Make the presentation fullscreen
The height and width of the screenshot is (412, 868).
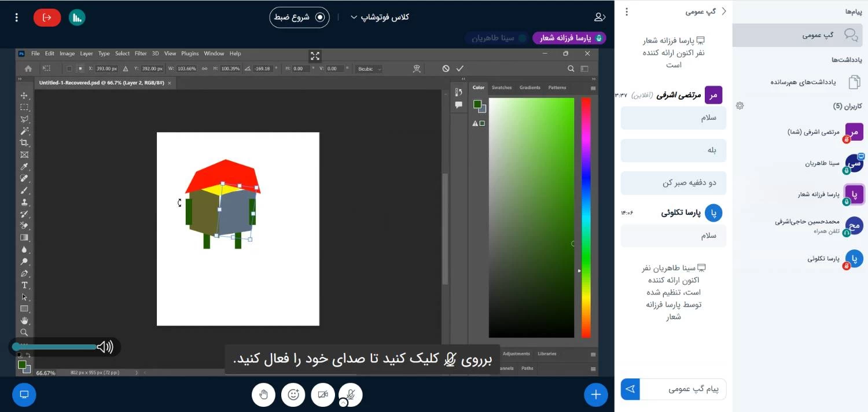pyautogui.click(x=315, y=56)
